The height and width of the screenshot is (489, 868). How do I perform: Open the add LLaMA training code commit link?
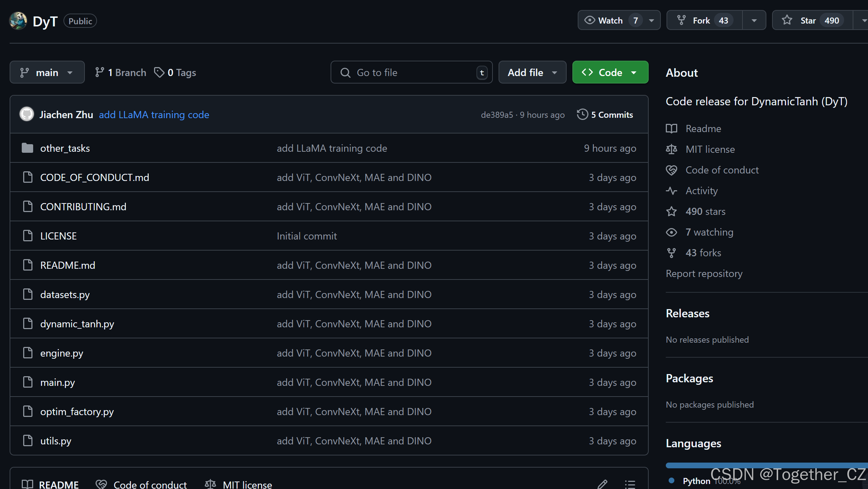click(154, 115)
